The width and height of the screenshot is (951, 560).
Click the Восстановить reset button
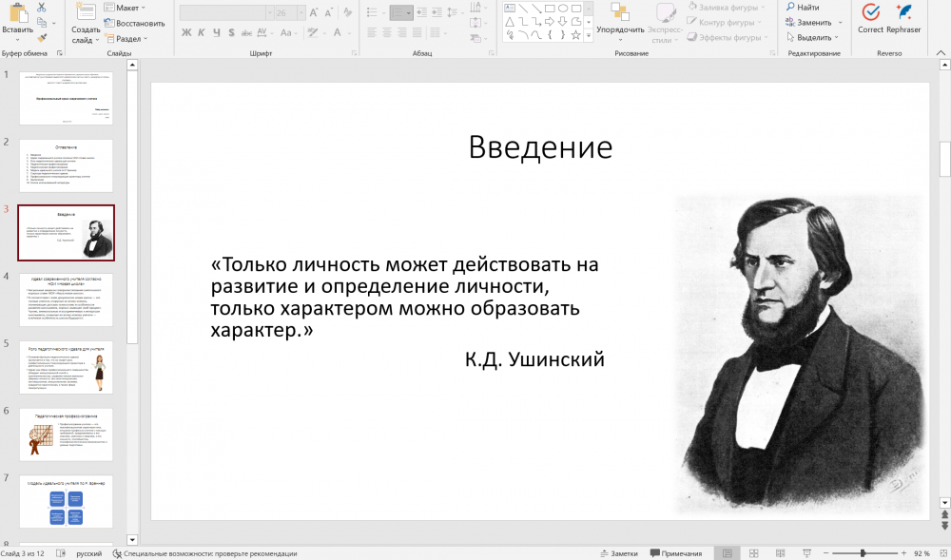point(133,23)
